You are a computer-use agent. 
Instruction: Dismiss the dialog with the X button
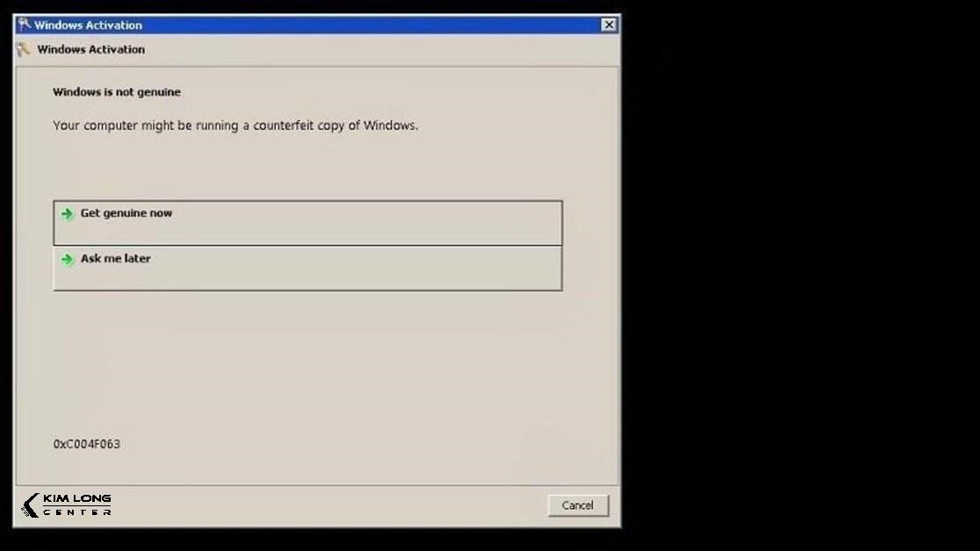pos(609,25)
